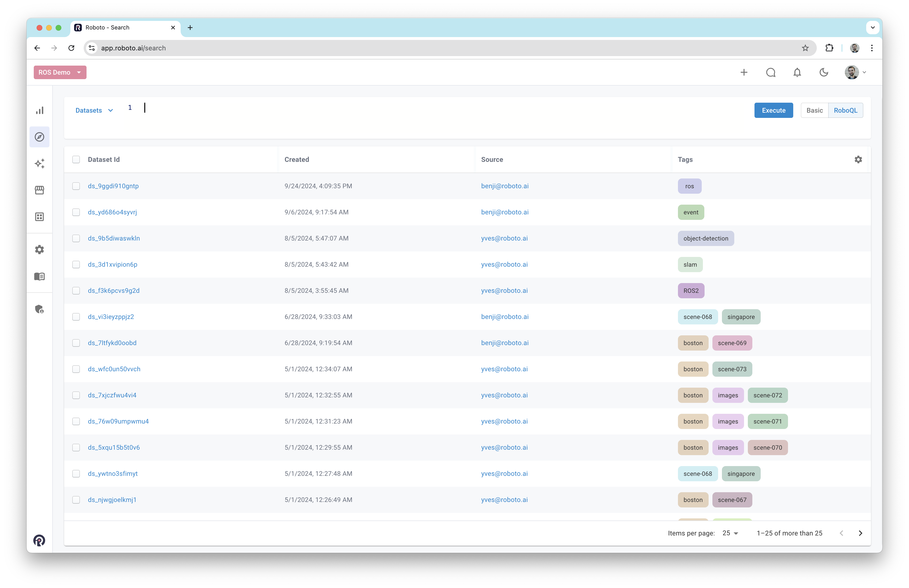
Task: Open the documentation book sidebar icon
Action: pyautogui.click(x=40, y=276)
